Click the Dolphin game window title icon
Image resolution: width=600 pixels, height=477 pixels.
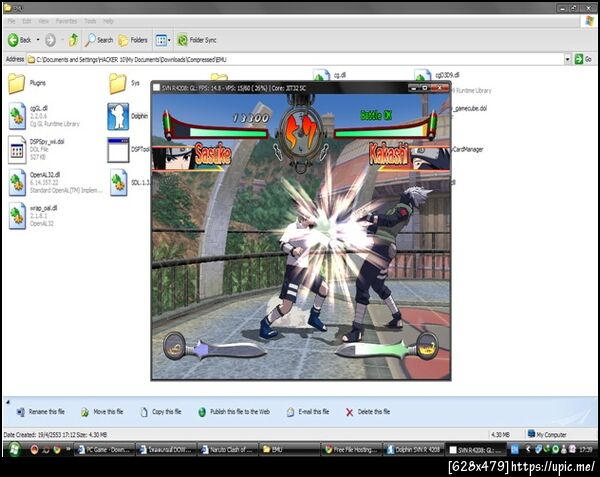pyautogui.click(x=157, y=88)
